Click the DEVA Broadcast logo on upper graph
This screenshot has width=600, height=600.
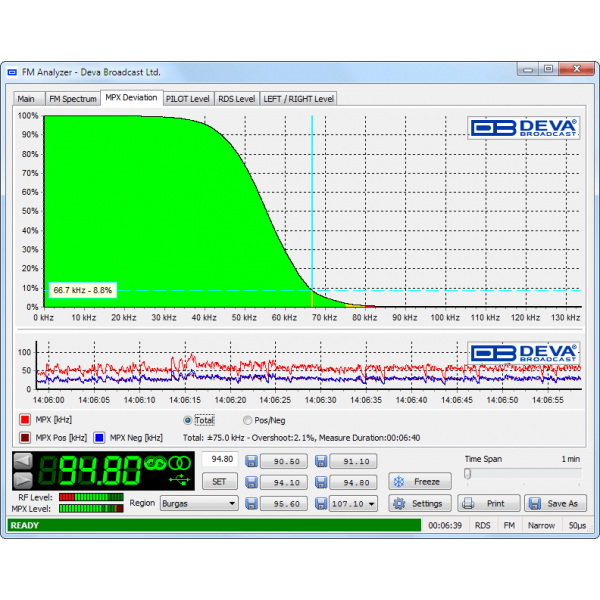pos(523,128)
